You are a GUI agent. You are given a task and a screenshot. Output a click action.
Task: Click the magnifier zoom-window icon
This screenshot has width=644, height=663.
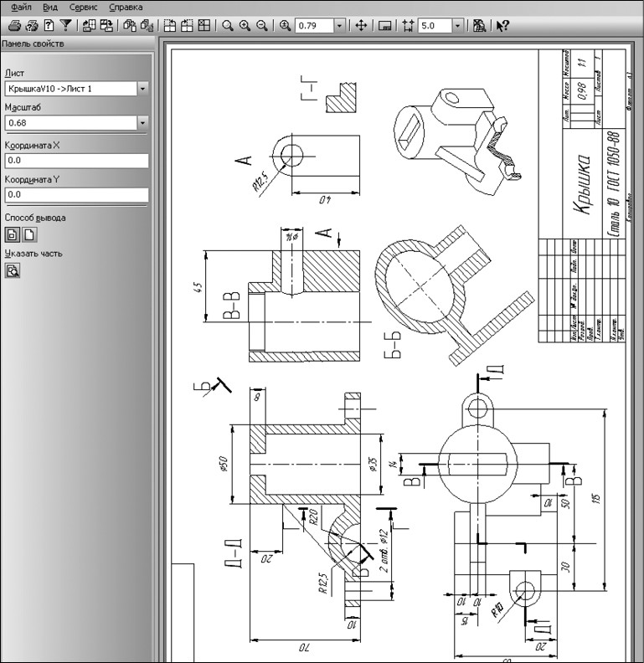click(x=227, y=26)
